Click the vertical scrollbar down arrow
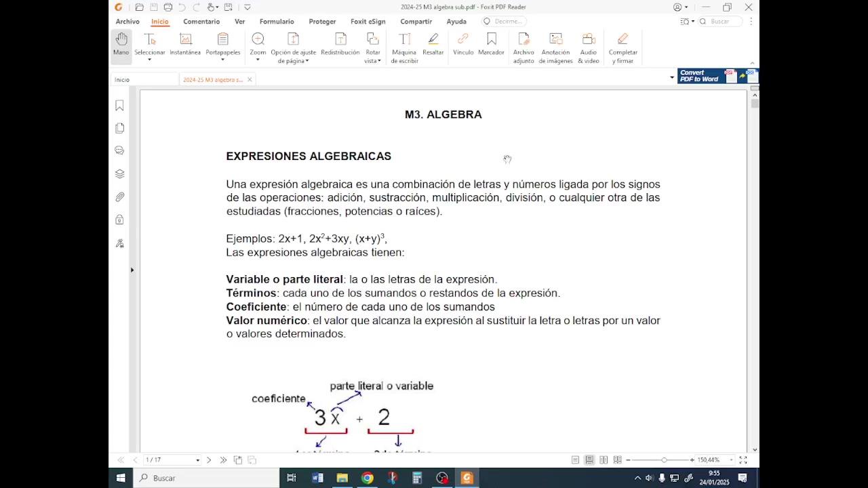The width and height of the screenshot is (868, 488). [755, 449]
